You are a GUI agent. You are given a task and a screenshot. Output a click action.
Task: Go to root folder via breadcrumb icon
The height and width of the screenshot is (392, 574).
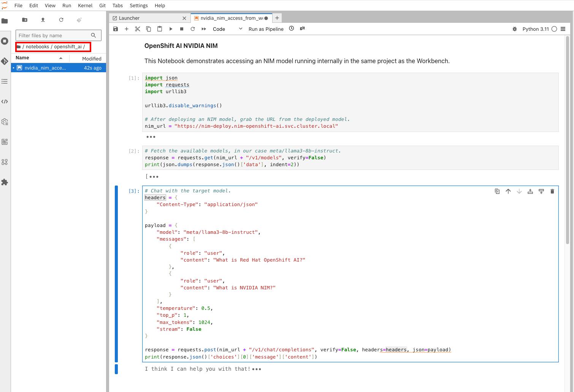click(x=19, y=47)
